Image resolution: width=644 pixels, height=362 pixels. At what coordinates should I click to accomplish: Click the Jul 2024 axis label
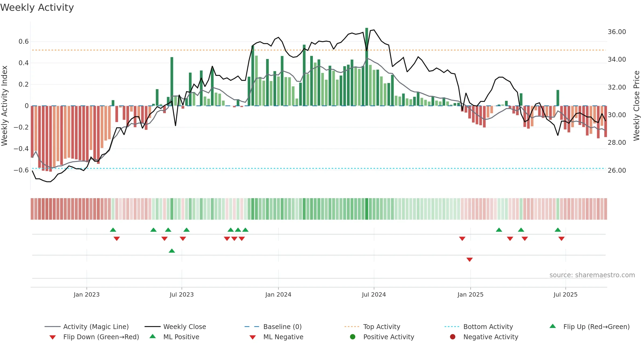(374, 294)
